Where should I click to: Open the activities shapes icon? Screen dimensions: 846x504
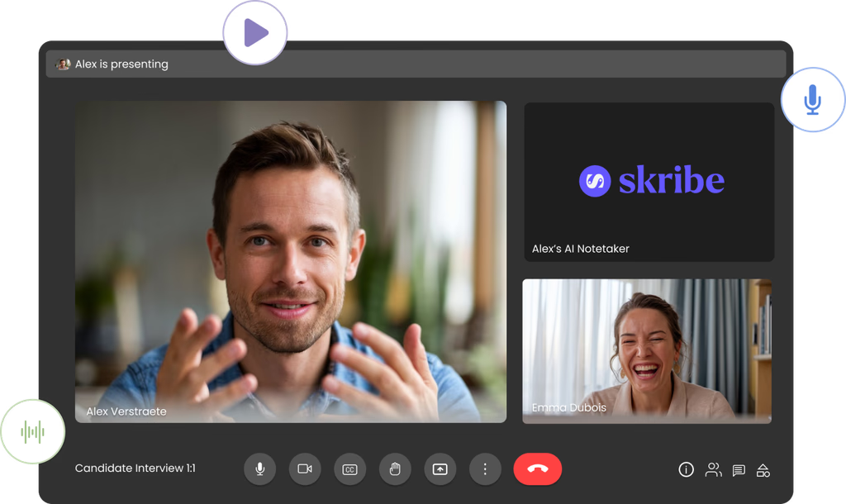pyautogui.click(x=763, y=470)
